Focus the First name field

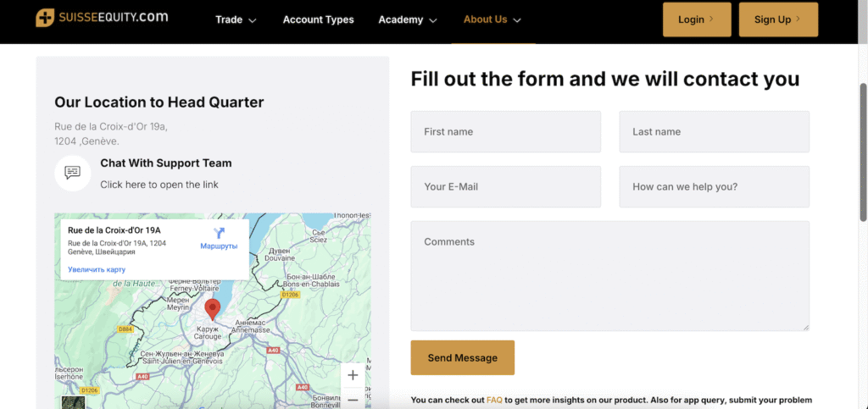(506, 131)
